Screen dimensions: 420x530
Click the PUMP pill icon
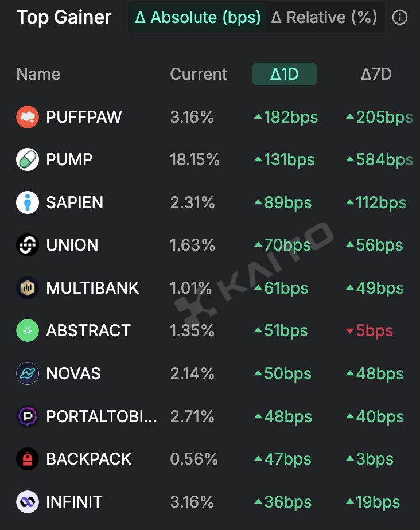point(28,159)
